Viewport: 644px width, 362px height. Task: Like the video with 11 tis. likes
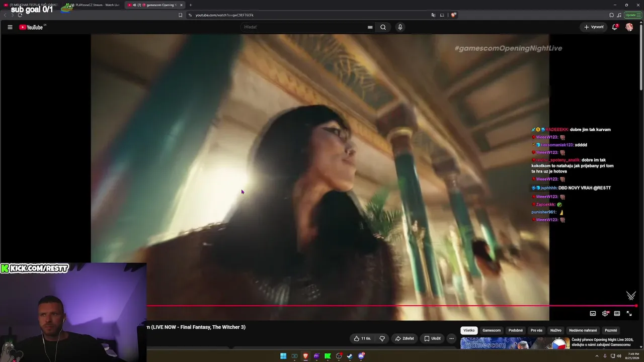click(362, 338)
